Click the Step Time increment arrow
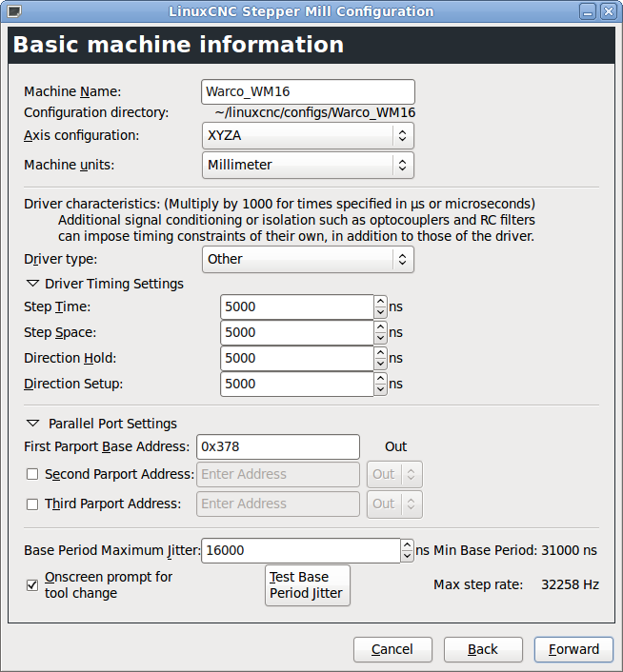This screenshot has height=672, width=623. (x=380, y=302)
